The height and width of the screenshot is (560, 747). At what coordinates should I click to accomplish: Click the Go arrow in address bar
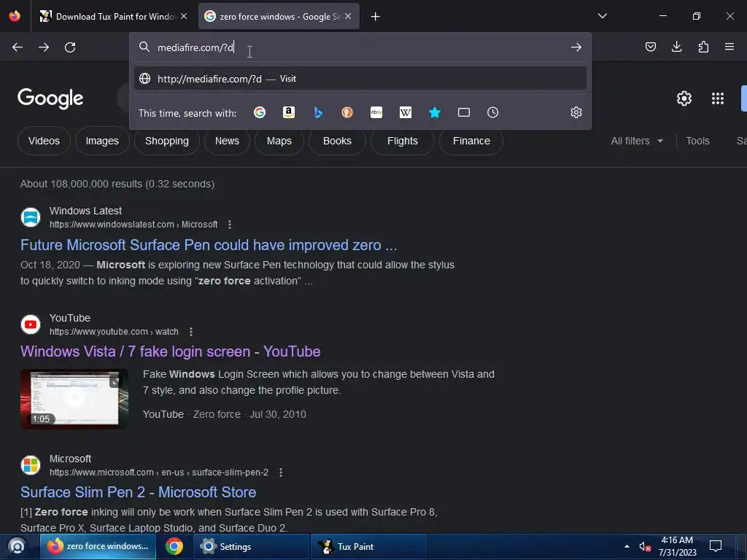[x=576, y=47]
